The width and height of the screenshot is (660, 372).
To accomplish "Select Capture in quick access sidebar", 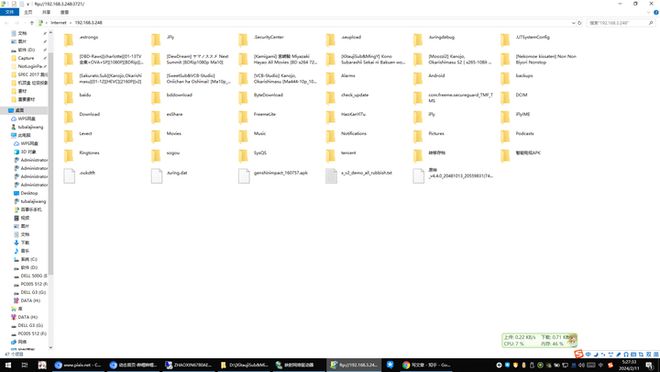I will (26, 58).
